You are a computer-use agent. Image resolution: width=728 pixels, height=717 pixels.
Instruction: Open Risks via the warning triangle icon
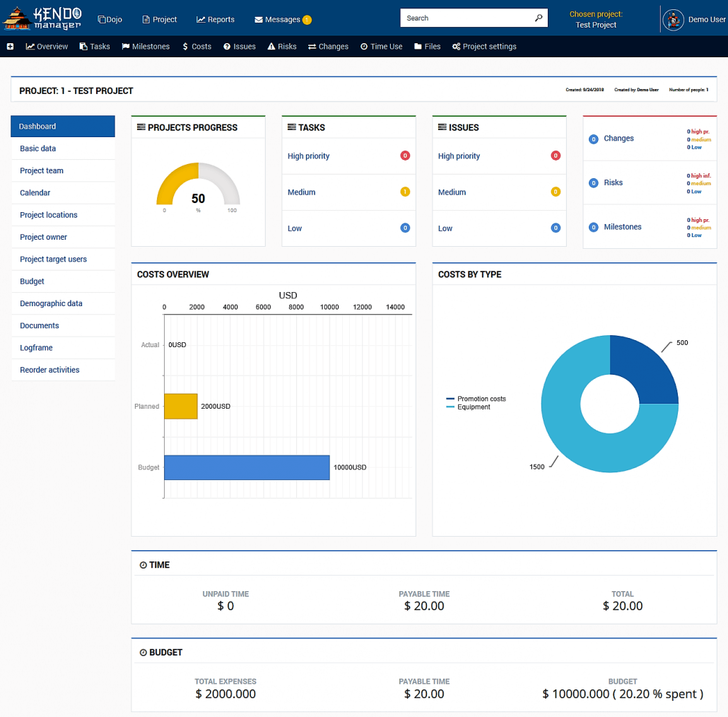(x=271, y=47)
